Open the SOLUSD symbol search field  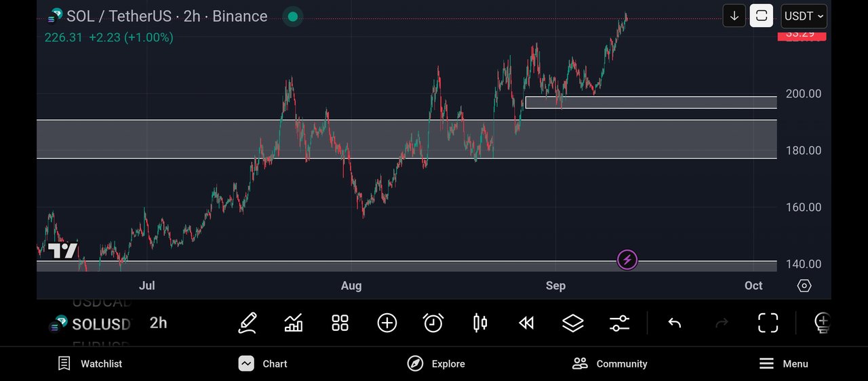[90, 324]
